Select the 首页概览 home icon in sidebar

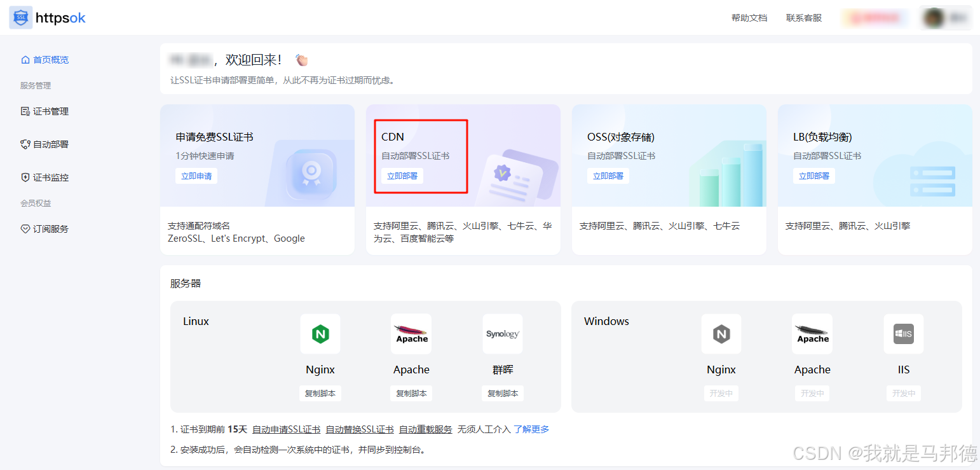point(26,59)
